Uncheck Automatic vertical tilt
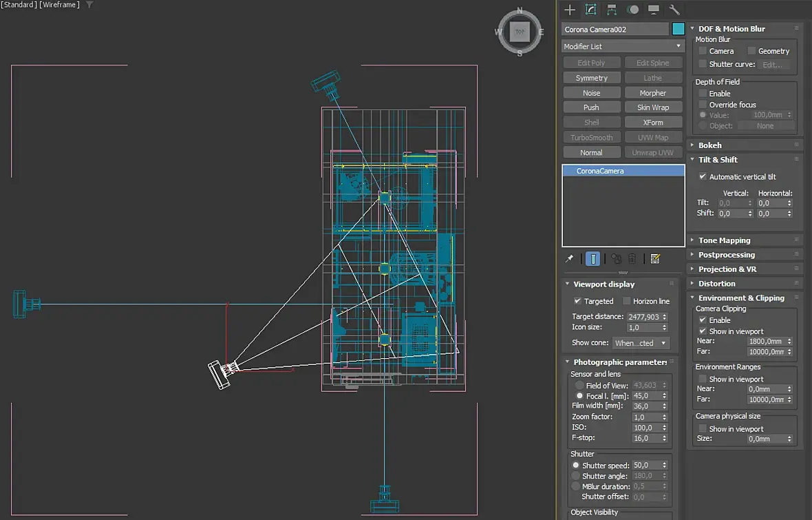This screenshot has width=812, height=520. [x=703, y=177]
